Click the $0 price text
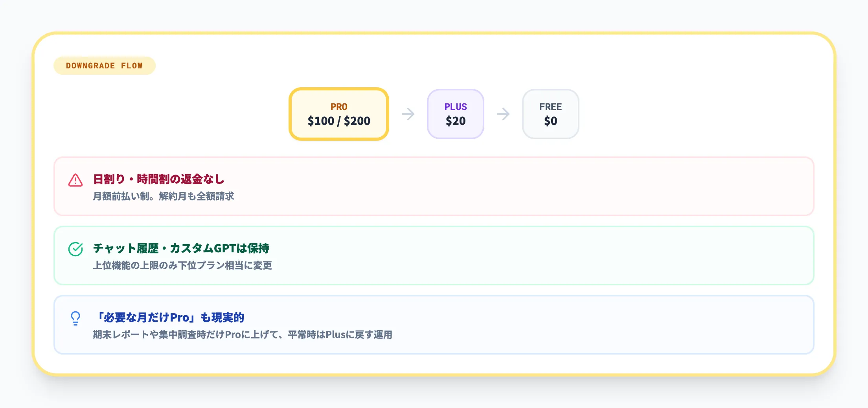 pyautogui.click(x=550, y=121)
